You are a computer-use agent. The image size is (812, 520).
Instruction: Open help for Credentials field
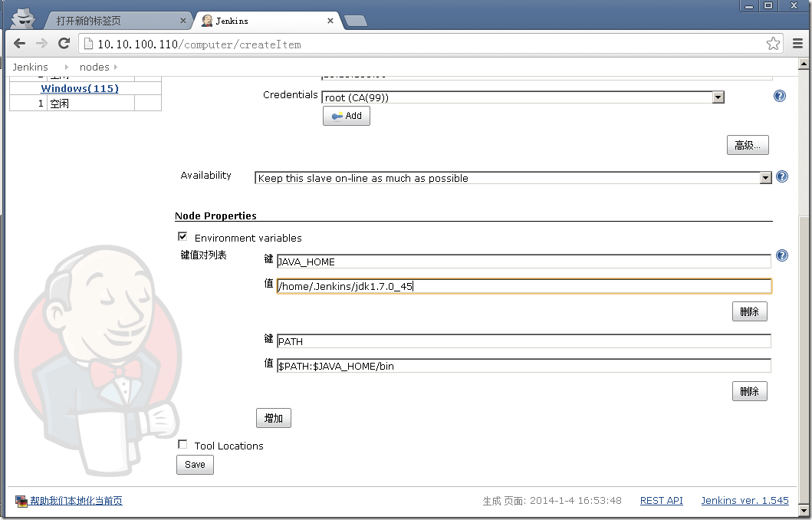779,96
